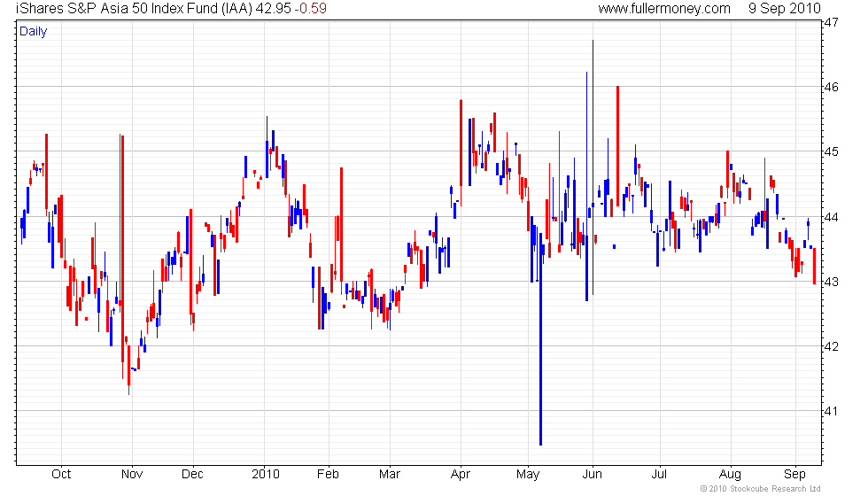Click the 'Sep' month axis label
The width and height of the screenshot is (868, 496).
795,475
